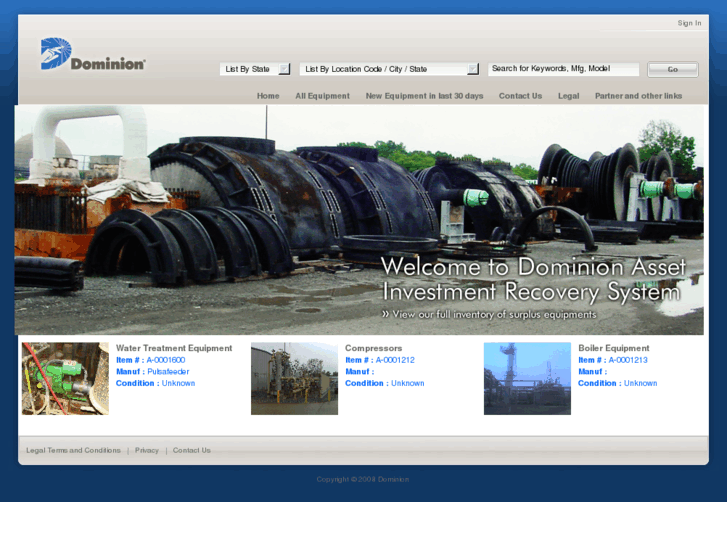Select item number A-0001600

tap(166, 360)
